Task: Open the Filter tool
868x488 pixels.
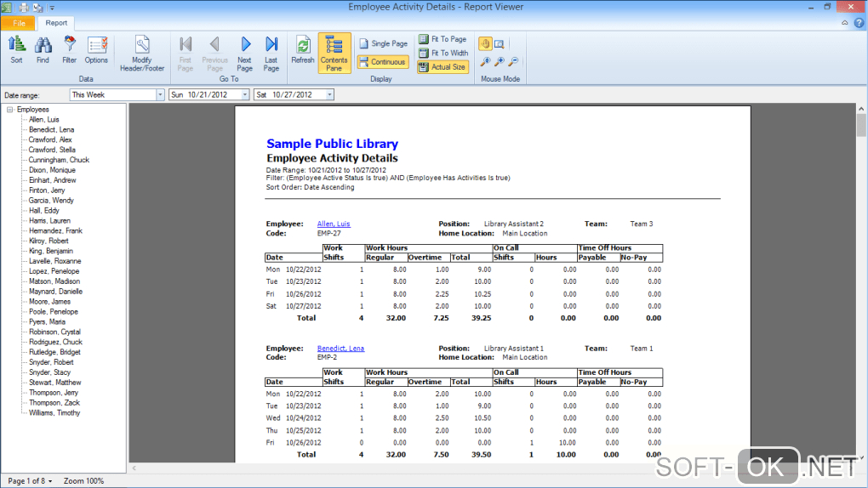Action: point(69,49)
